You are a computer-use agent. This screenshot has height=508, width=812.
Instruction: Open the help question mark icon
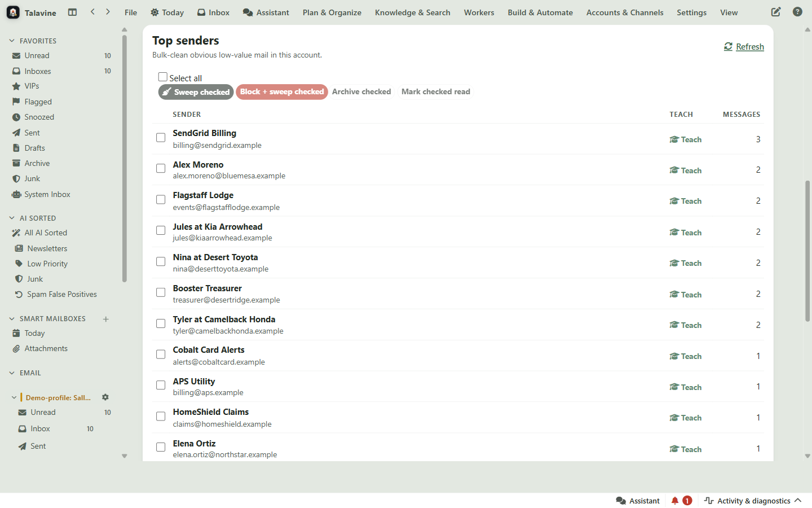coord(797,12)
